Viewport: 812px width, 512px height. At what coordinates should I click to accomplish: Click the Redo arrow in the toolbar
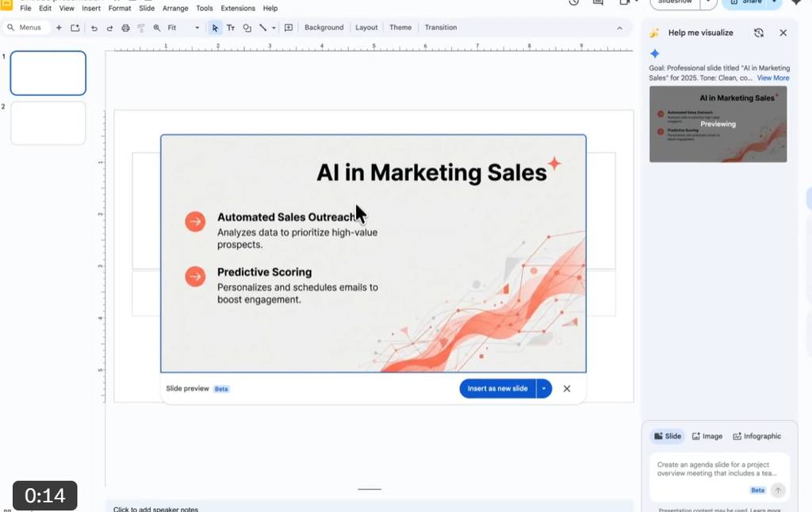pyautogui.click(x=109, y=28)
